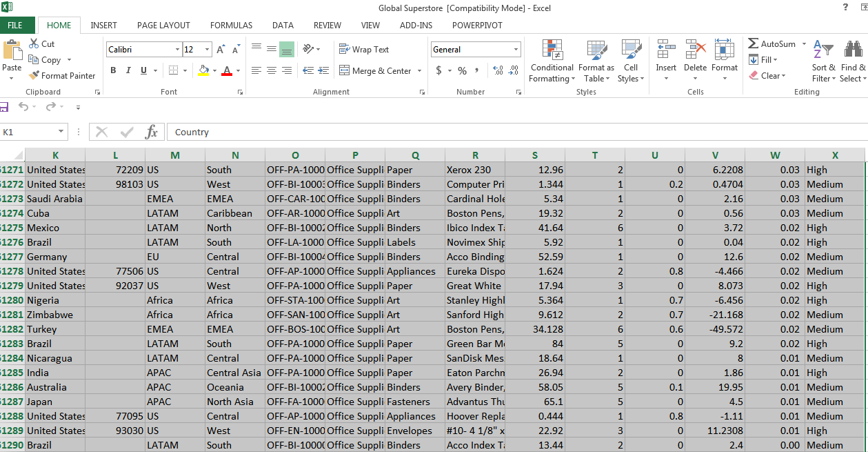Click Redo arrow in Quick Access
This screenshot has width=868, height=452.
click(50, 107)
